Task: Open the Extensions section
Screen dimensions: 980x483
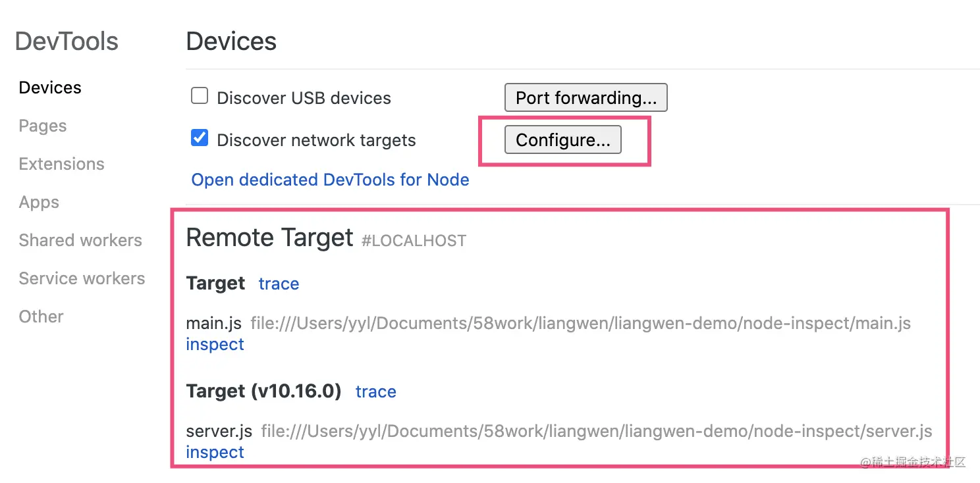Action: pos(61,164)
